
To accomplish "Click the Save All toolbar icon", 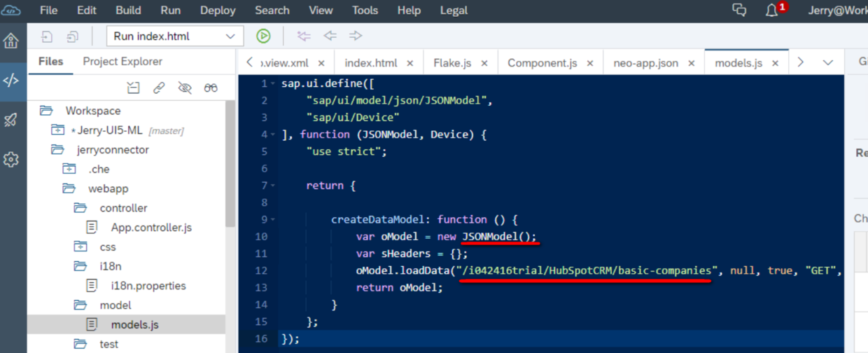I will pyautogui.click(x=73, y=36).
